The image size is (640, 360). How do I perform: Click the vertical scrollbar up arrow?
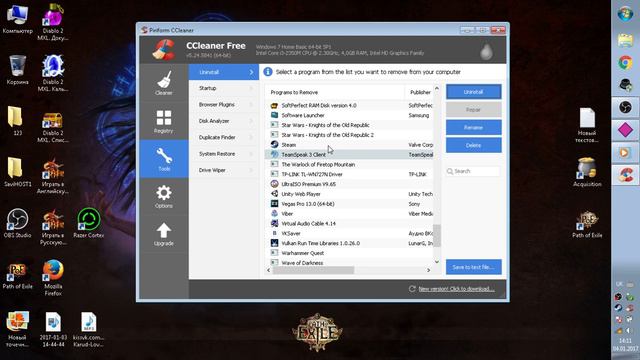tap(437, 89)
